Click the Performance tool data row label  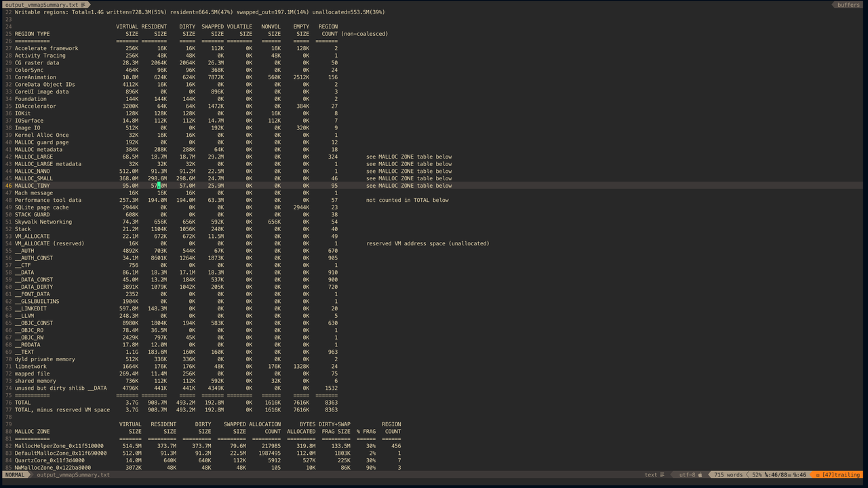pos(47,200)
